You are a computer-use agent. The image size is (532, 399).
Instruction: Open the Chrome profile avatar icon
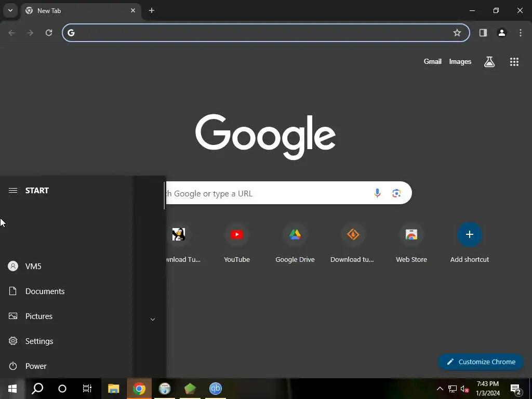502,33
